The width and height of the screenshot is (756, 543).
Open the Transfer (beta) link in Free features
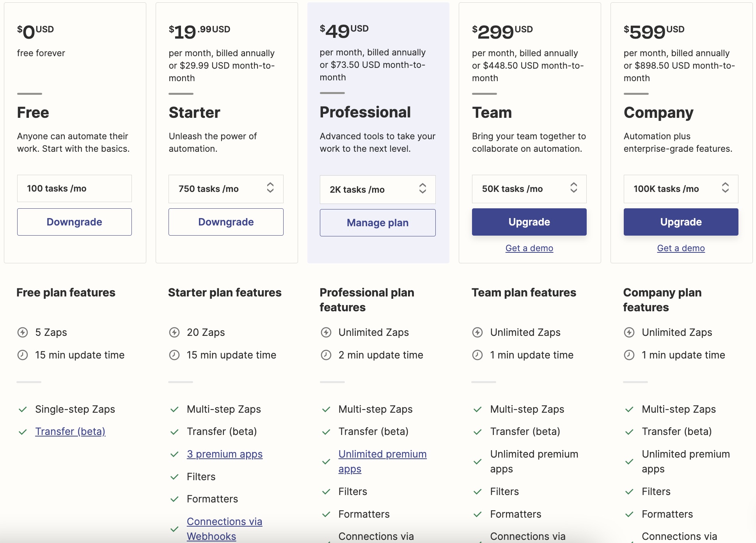[x=70, y=431]
